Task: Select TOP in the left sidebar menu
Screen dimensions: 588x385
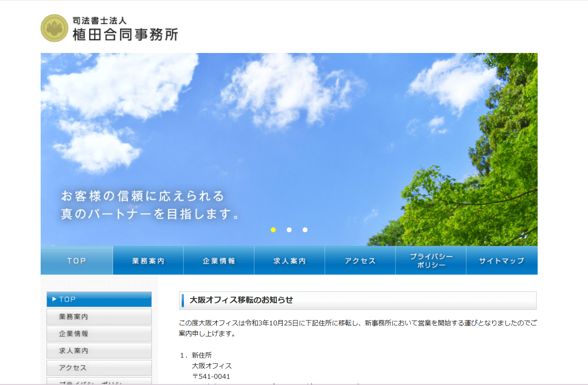Action: click(99, 299)
